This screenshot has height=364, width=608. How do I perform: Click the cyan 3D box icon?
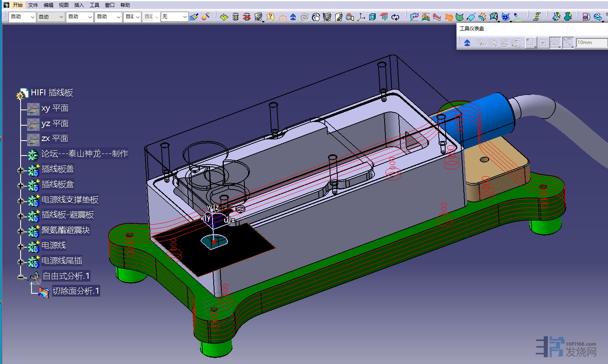[x=372, y=17]
